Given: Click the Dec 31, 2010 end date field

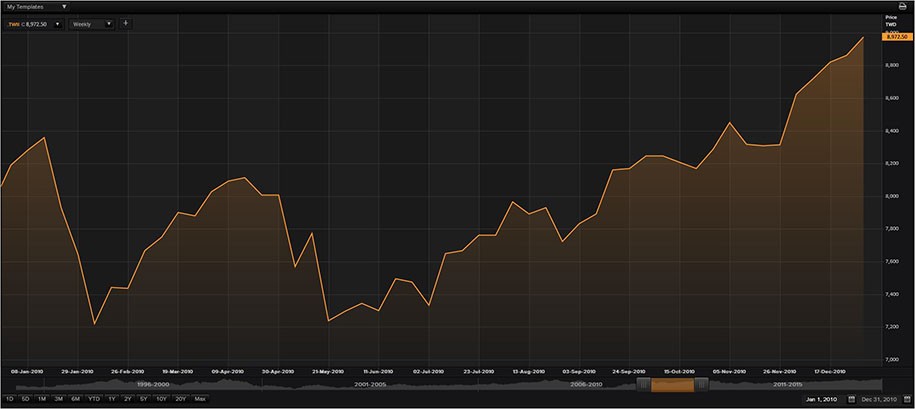Looking at the screenshot, I should [881, 400].
